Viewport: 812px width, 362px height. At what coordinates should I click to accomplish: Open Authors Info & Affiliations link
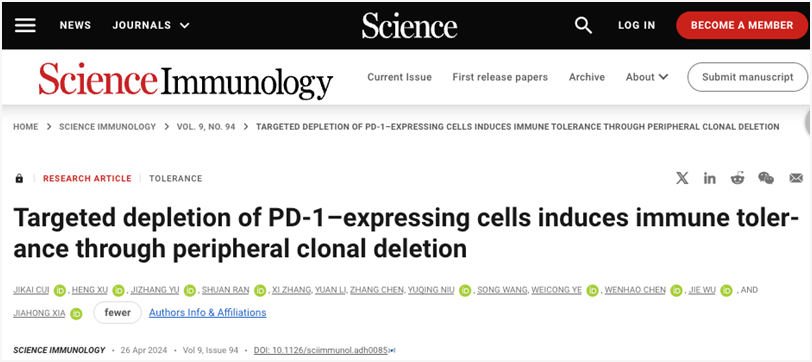coord(208,313)
